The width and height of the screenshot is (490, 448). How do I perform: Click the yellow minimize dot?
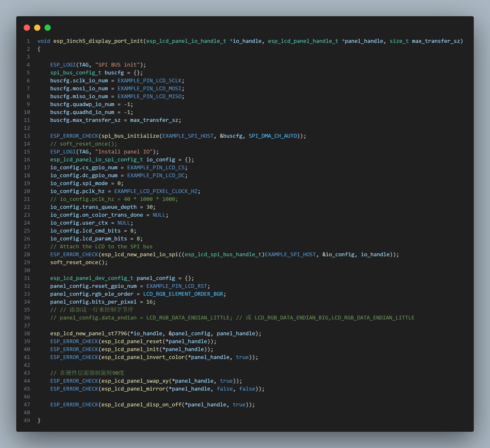coord(37,28)
